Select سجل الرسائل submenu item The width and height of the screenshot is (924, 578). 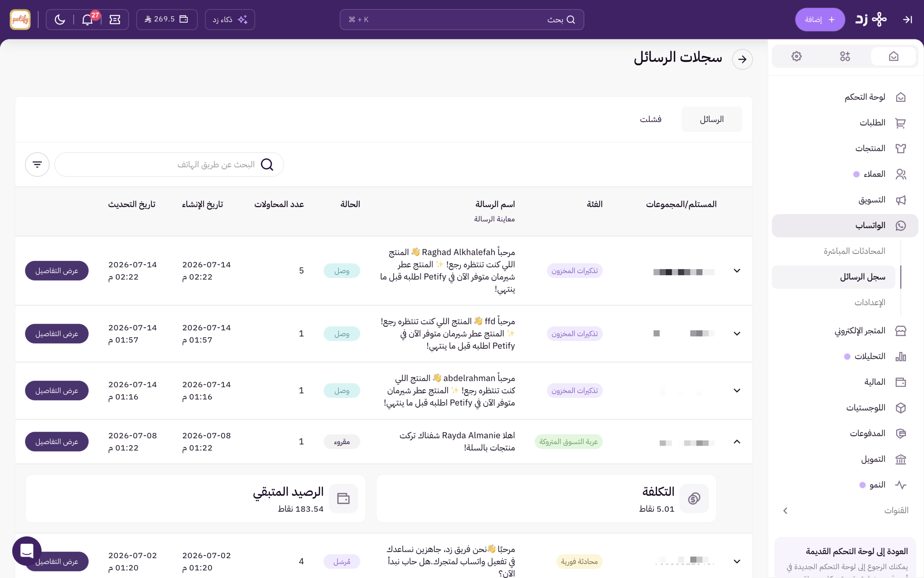[x=833, y=277]
